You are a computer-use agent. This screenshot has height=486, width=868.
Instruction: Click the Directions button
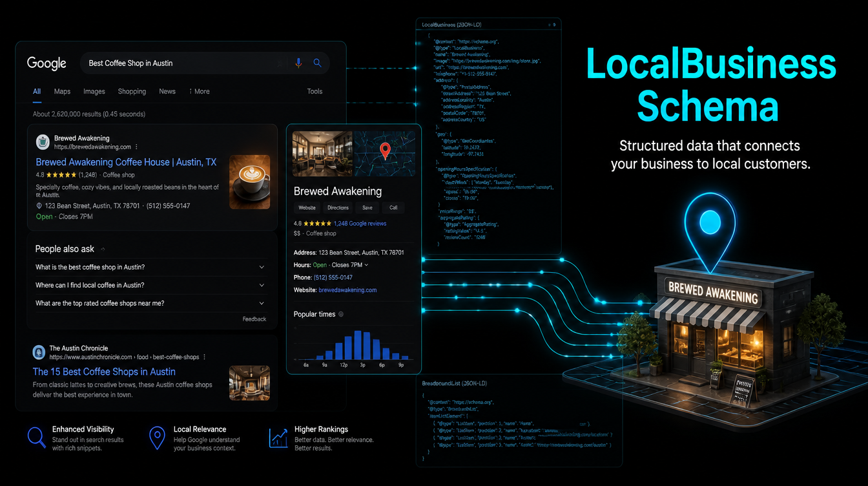338,207
